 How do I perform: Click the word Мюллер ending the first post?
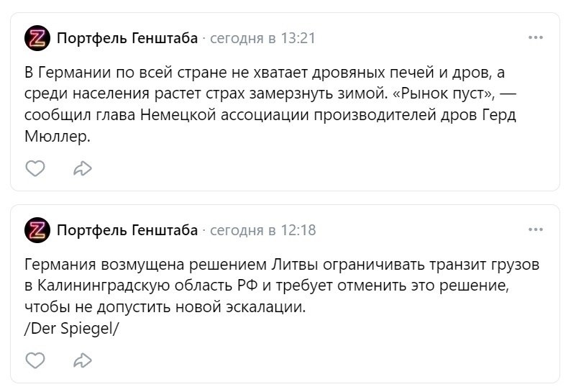click(56, 136)
